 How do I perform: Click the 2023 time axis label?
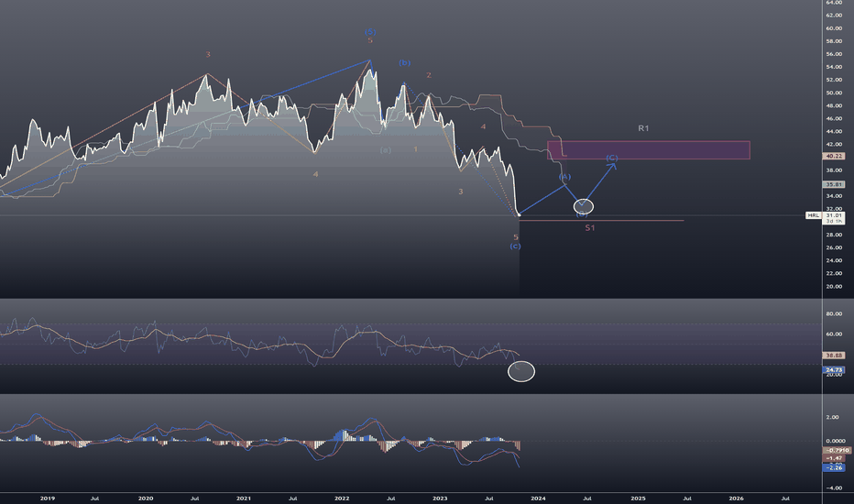[440, 498]
